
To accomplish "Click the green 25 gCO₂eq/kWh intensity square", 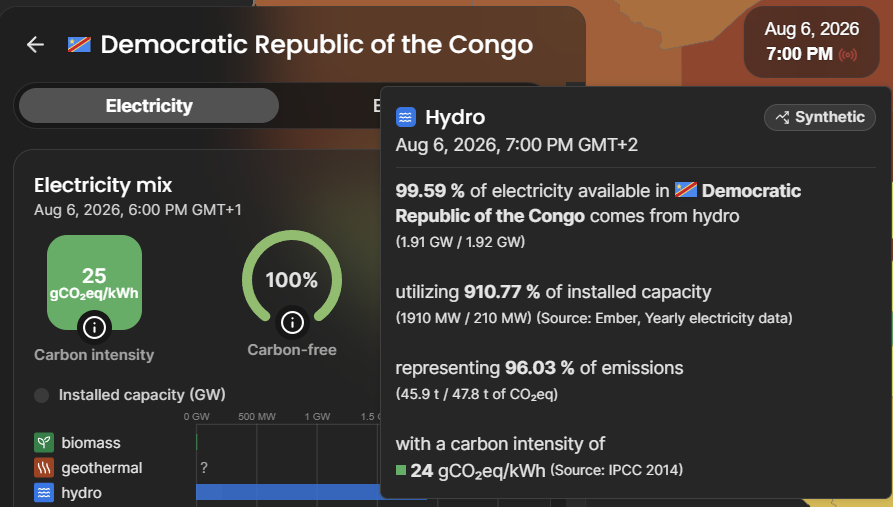I will click(94, 282).
